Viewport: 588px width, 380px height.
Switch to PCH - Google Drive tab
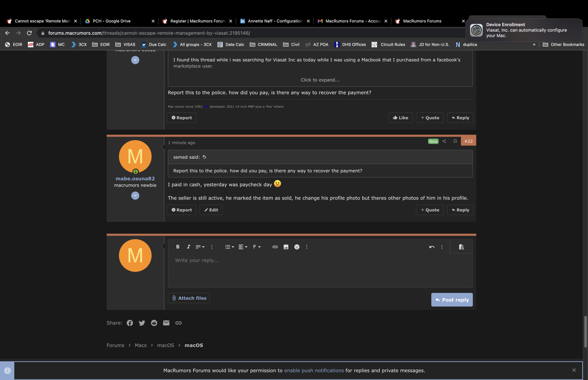pyautogui.click(x=112, y=21)
